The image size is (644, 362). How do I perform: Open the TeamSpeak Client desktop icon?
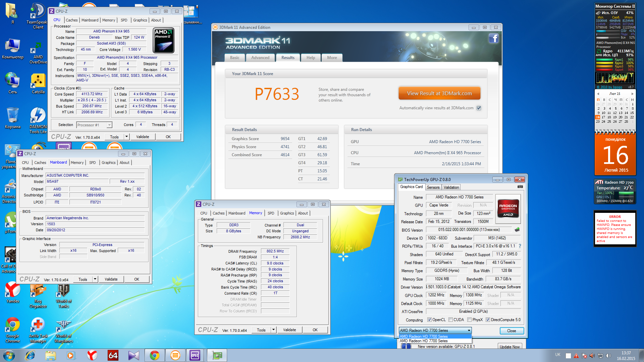tap(38, 16)
